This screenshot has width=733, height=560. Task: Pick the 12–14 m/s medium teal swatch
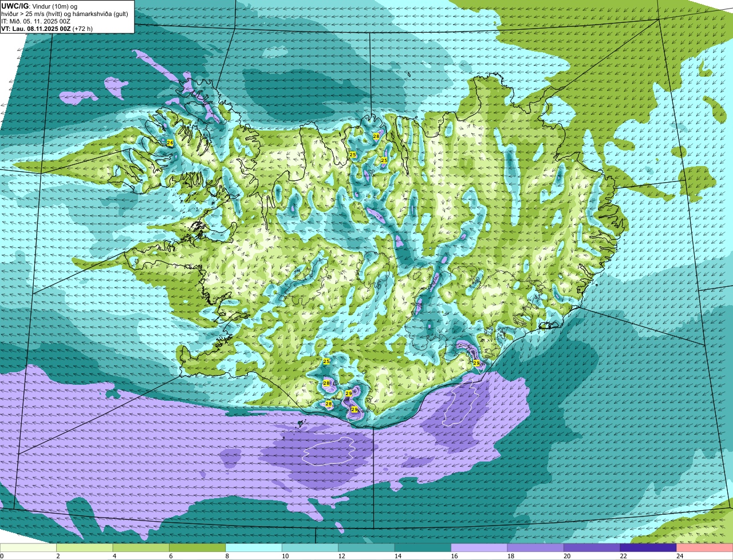(x=366, y=547)
